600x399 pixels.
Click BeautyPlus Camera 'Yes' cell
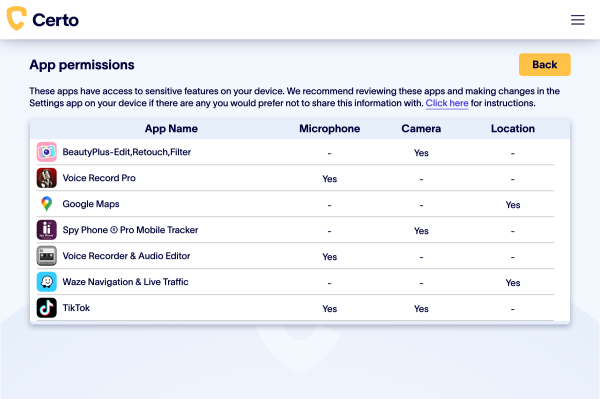click(x=421, y=153)
